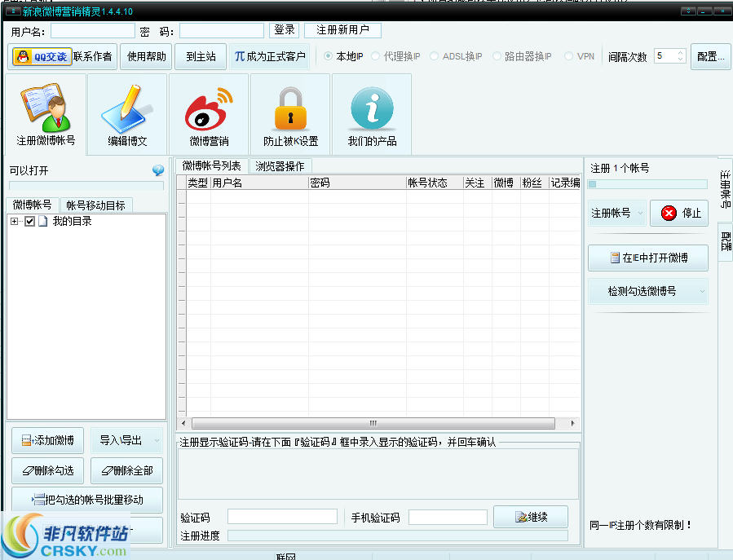733x560 pixels.
Task: Click the 间隔次数 stepper arrows
Action: pos(680,56)
